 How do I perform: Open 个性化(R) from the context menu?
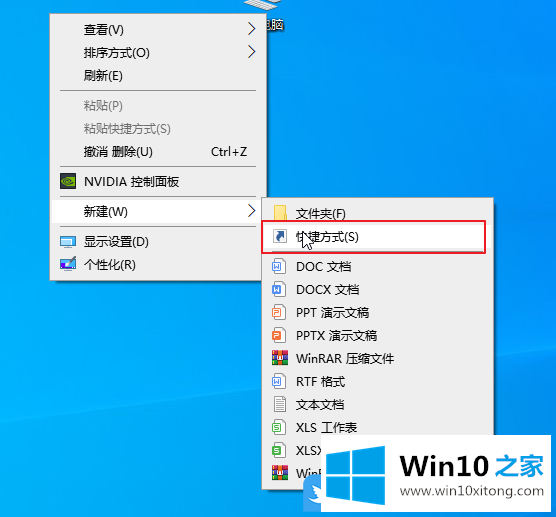[x=158, y=265]
